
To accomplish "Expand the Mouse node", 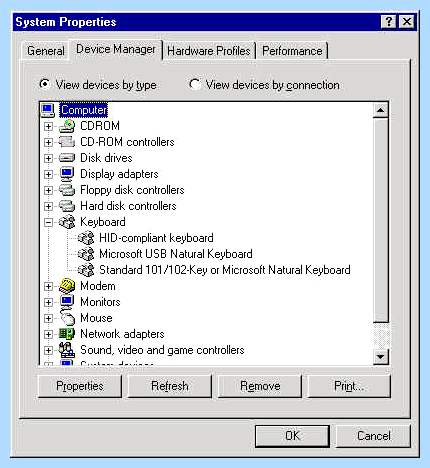I will coord(48,318).
